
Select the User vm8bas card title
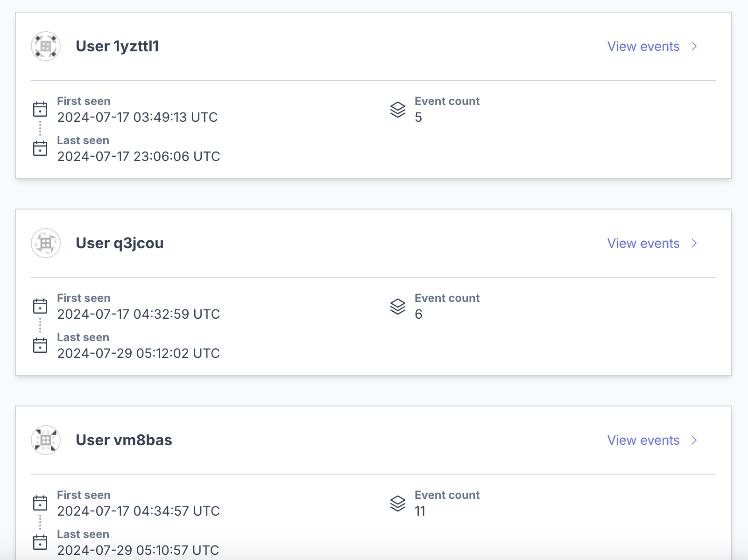click(x=124, y=440)
